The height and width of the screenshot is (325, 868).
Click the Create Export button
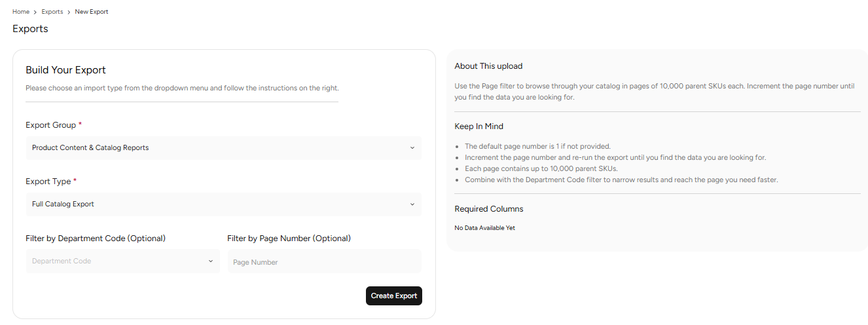coord(394,296)
